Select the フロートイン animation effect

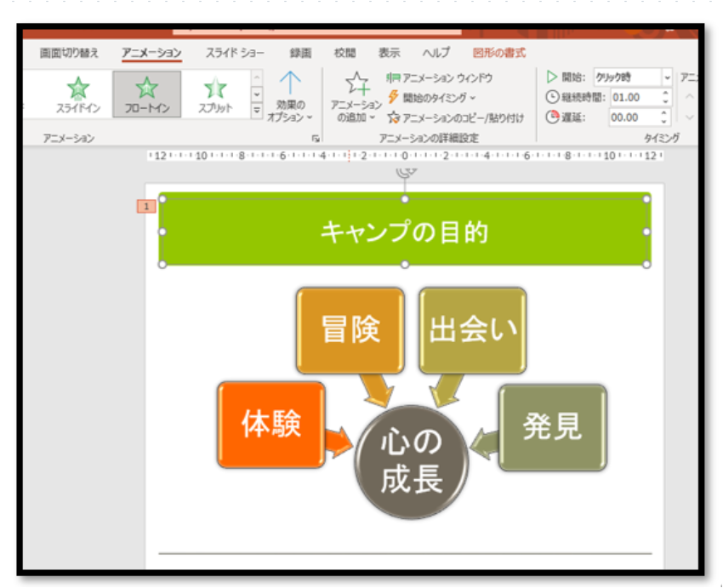pos(146,94)
